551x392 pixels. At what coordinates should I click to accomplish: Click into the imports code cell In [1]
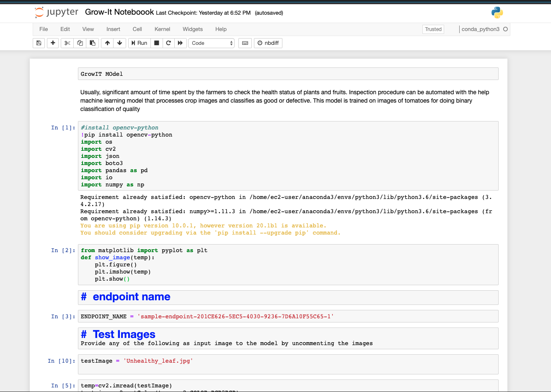(288, 156)
